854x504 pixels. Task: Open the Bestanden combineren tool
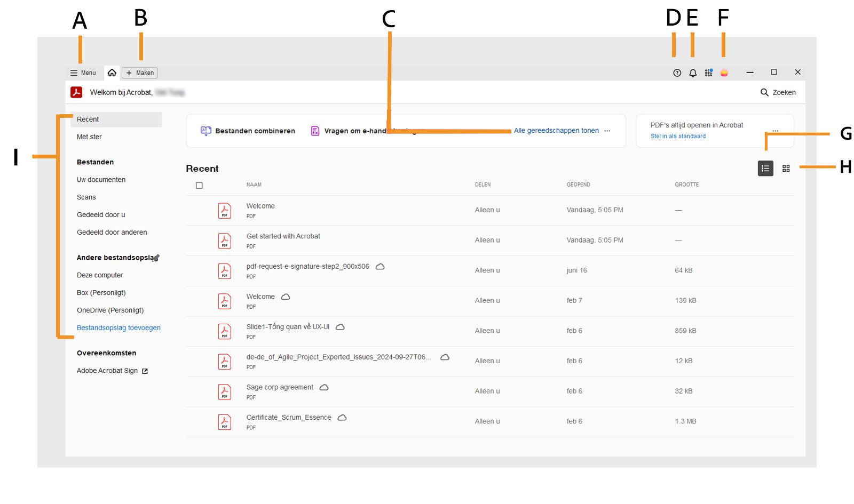tap(248, 131)
